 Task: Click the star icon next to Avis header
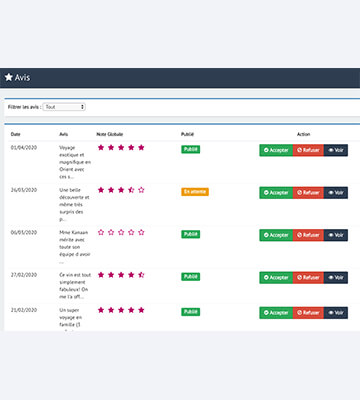coord(9,77)
